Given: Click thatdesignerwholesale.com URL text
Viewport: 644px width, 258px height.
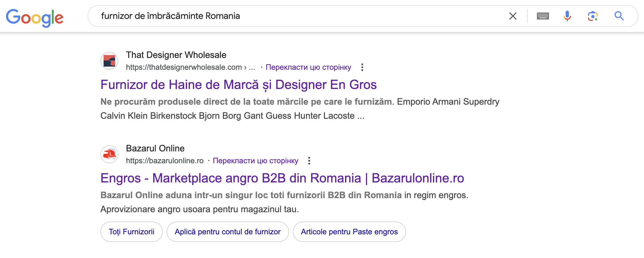Looking at the screenshot, I should [x=190, y=67].
